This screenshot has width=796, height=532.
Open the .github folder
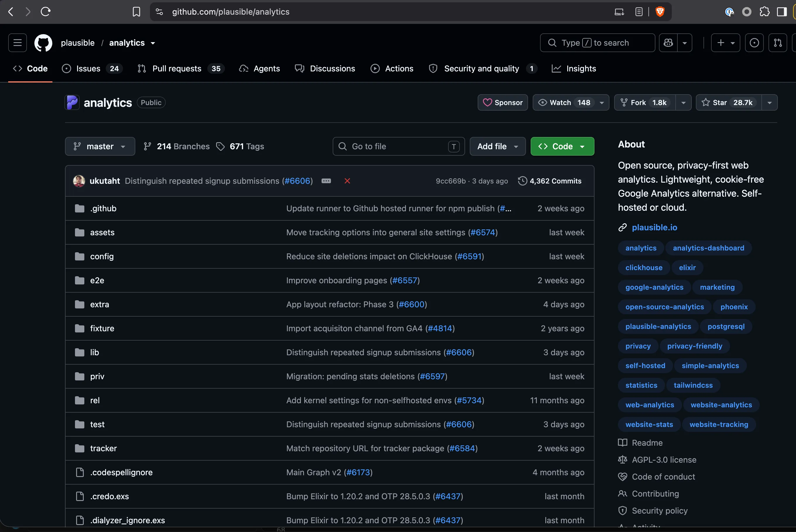103,208
